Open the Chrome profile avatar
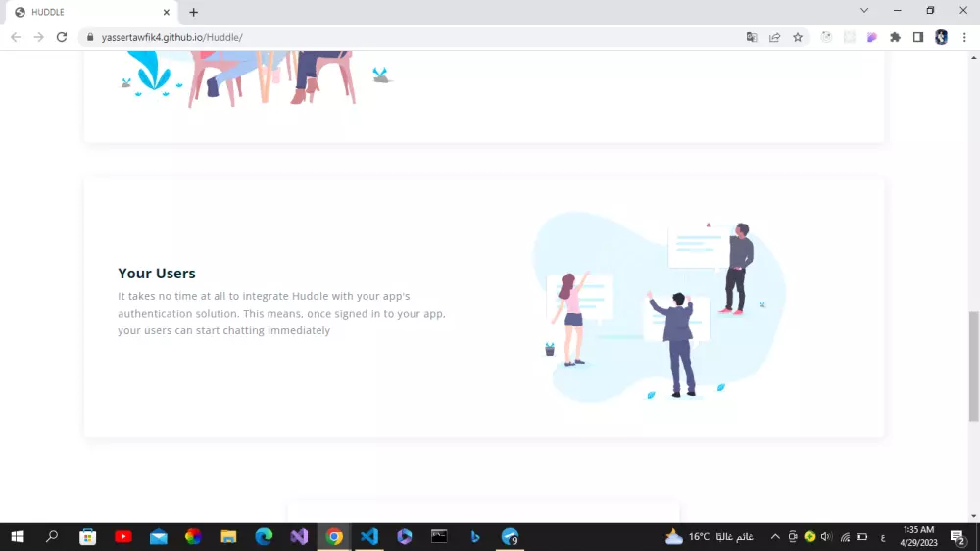 pos(941,37)
